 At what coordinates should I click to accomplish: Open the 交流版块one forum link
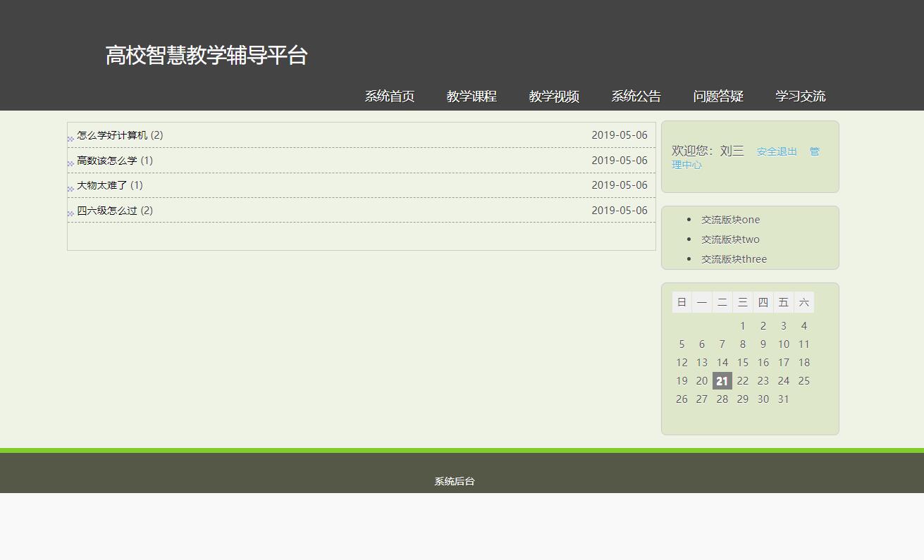729,219
